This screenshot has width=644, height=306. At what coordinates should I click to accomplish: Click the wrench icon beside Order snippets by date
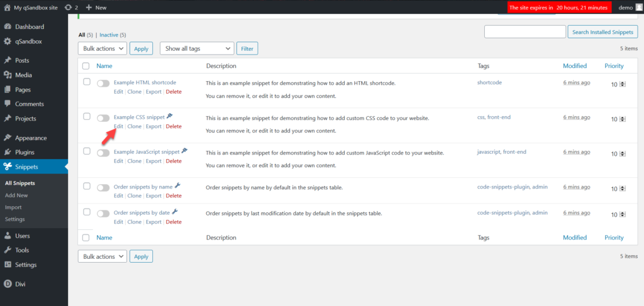pyautogui.click(x=175, y=212)
